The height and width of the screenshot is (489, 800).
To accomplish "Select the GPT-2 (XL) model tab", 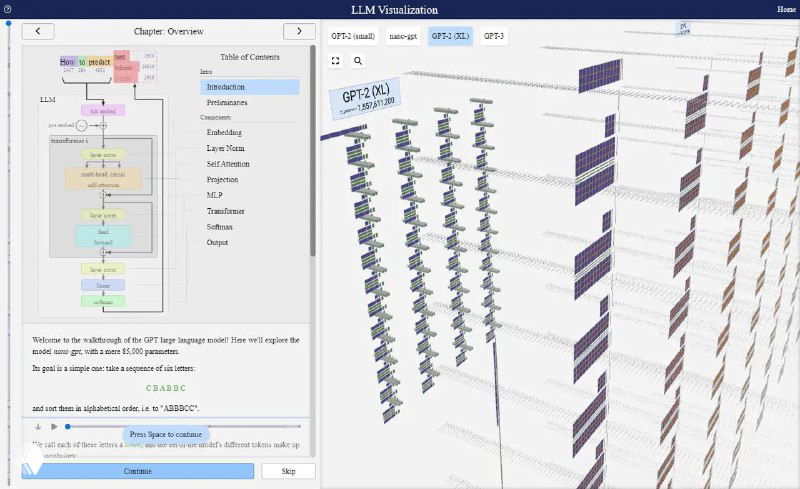I will click(x=450, y=36).
